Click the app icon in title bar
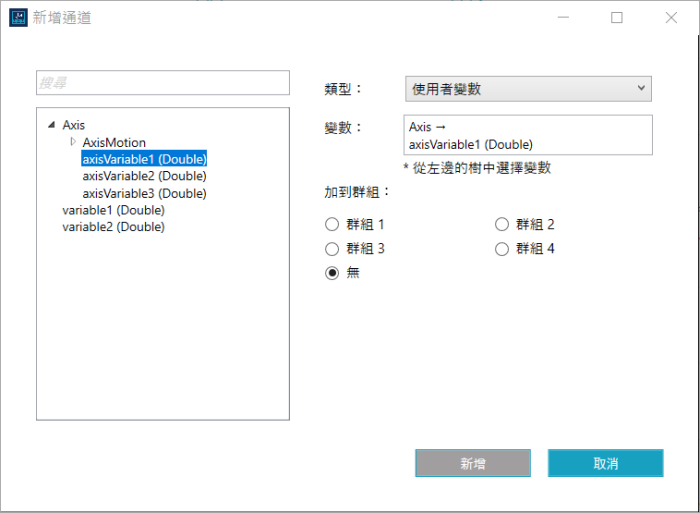 (x=18, y=17)
